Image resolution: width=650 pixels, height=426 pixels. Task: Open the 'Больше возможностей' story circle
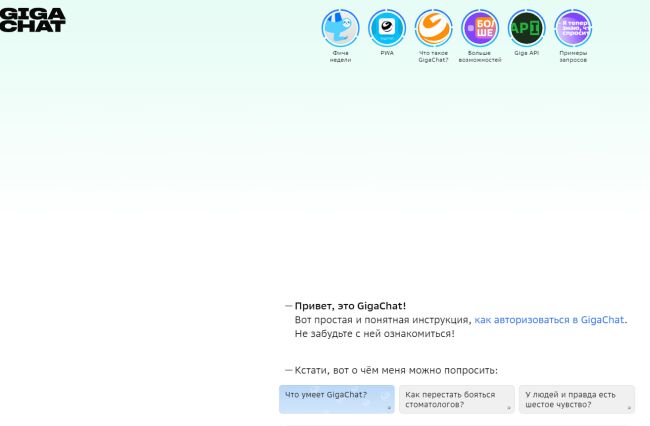coord(480,28)
